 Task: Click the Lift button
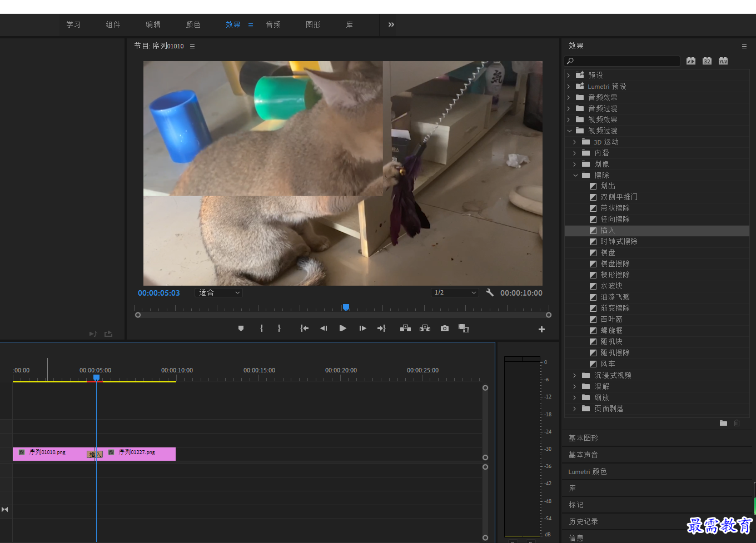point(406,328)
